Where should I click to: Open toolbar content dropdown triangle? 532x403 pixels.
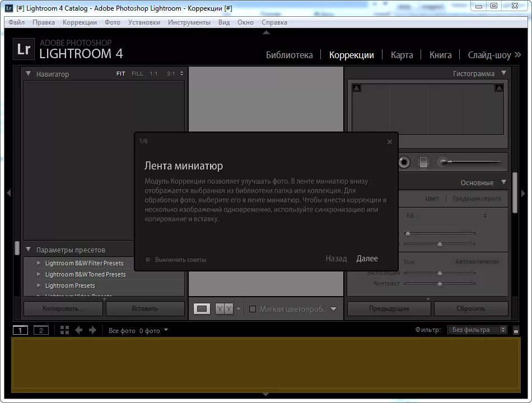[x=333, y=309]
